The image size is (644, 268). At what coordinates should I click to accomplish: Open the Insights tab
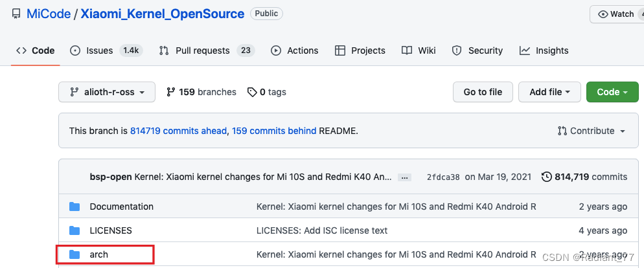[x=544, y=50]
